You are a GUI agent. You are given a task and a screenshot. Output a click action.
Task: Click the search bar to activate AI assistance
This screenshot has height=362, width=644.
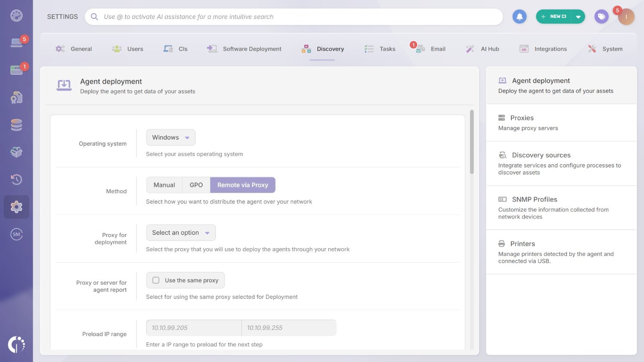294,16
